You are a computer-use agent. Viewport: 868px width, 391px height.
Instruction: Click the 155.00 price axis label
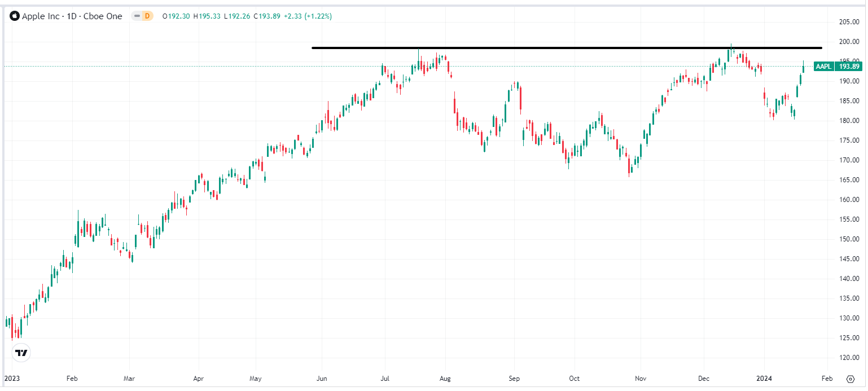click(x=849, y=219)
